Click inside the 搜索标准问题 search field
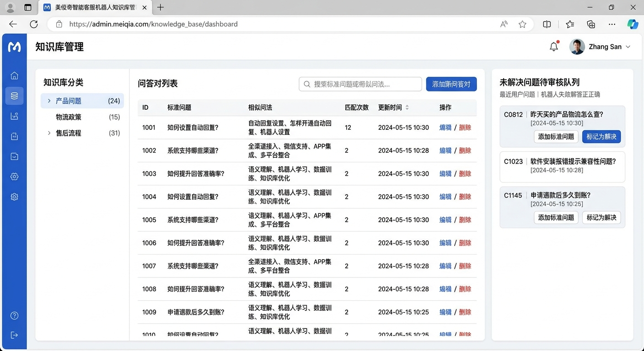The width and height of the screenshot is (644, 351). click(x=360, y=84)
